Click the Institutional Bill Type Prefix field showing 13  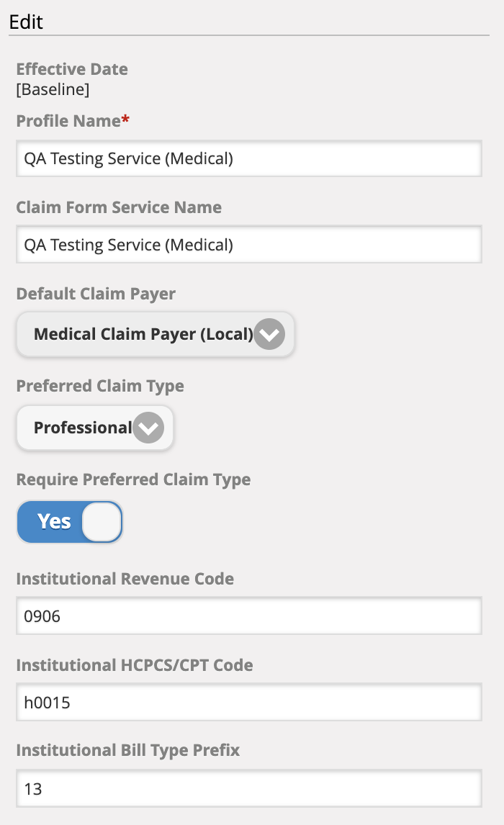point(248,788)
